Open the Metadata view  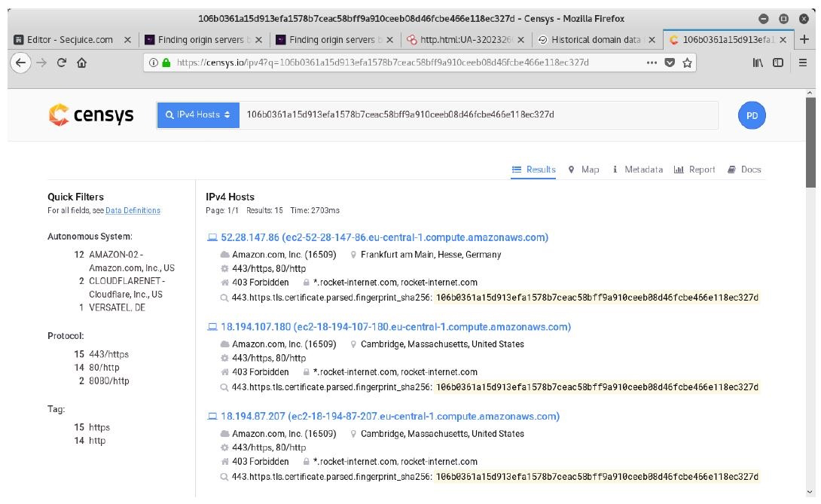[637, 170]
